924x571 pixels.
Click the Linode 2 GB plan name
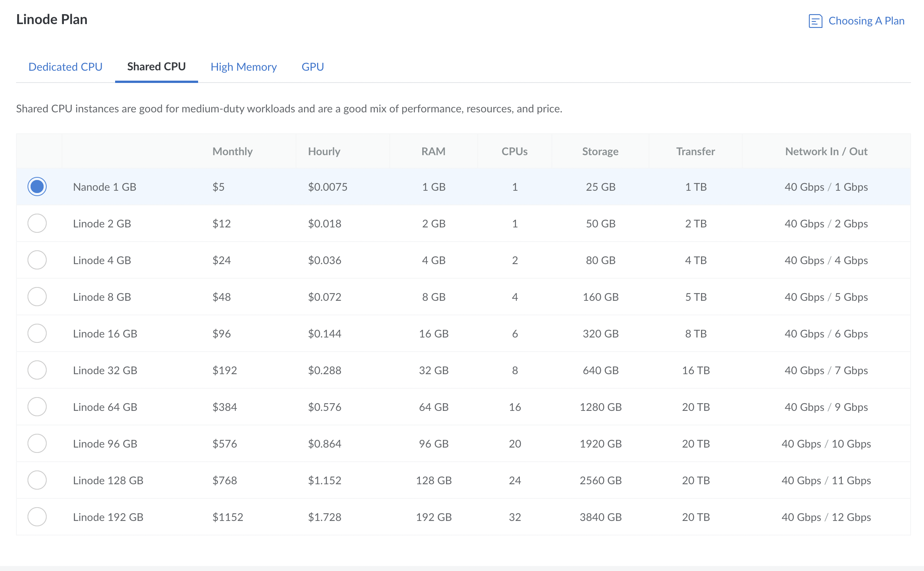tap(102, 224)
